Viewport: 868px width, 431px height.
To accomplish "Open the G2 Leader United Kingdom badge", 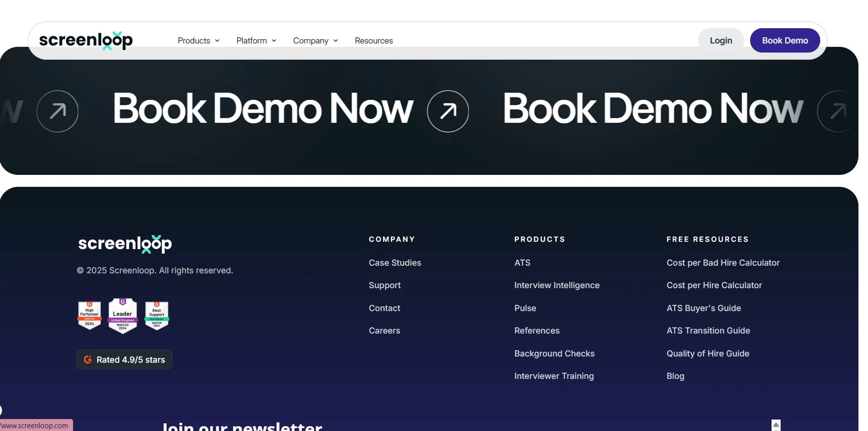I will pos(123,316).
